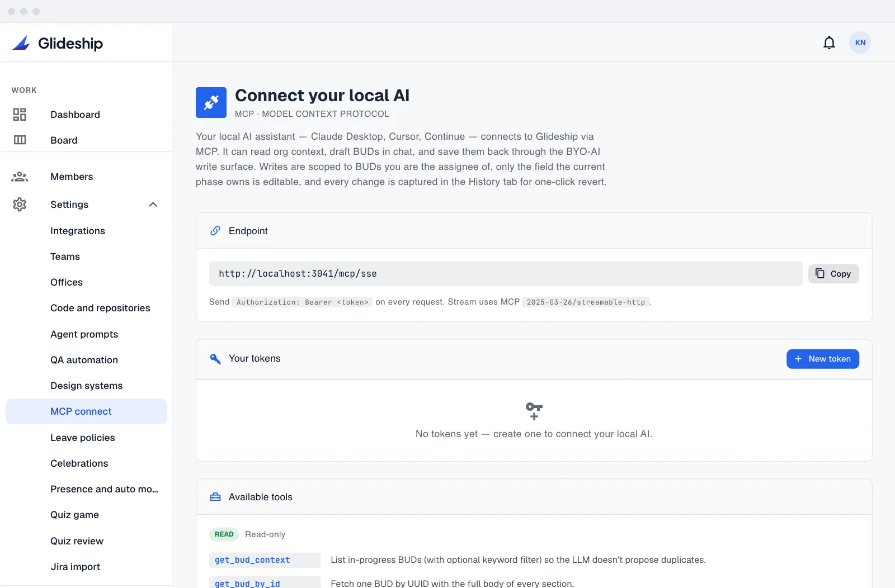Click the Members people icon

click(20, 177)
